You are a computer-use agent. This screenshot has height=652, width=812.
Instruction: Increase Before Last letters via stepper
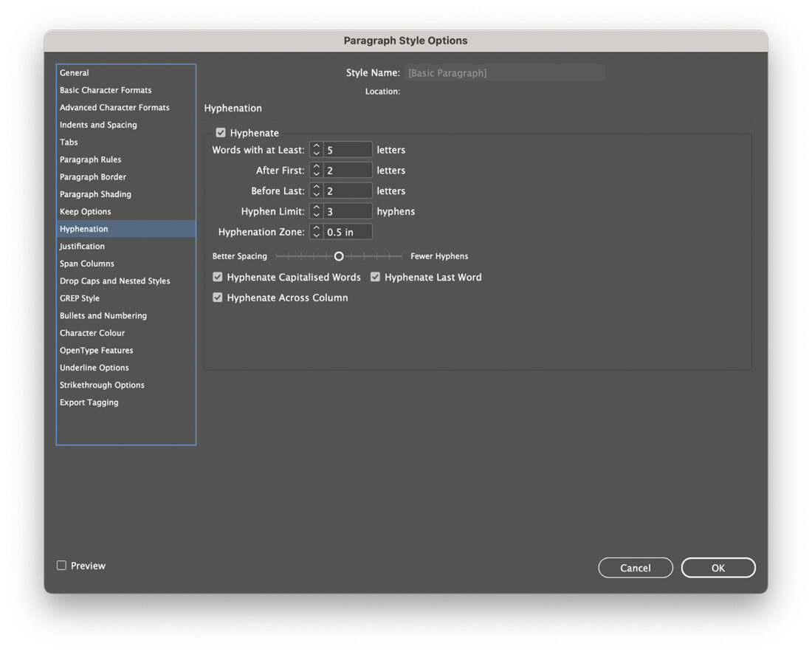(x=316, y=187)
